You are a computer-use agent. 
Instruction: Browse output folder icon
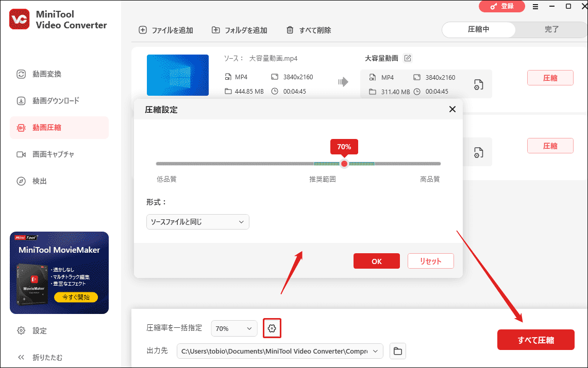398,351
